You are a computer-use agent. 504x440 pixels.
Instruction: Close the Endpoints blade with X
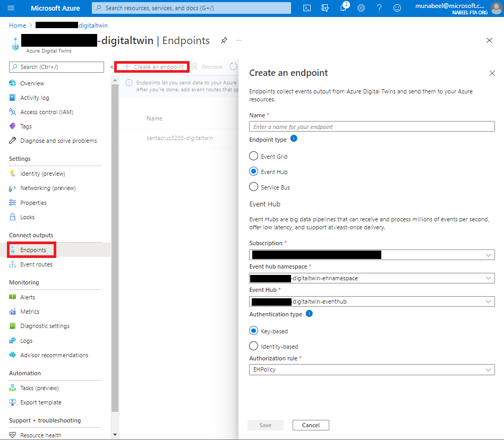(x=489, y=40)
